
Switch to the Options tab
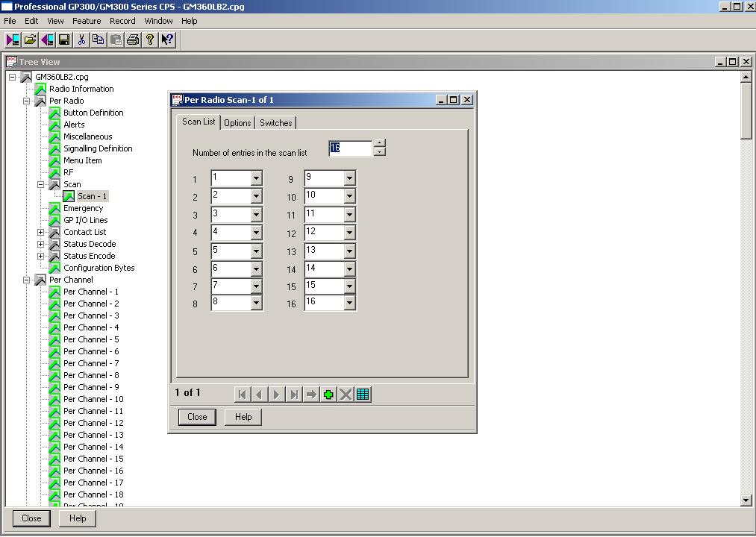point(238,123)
